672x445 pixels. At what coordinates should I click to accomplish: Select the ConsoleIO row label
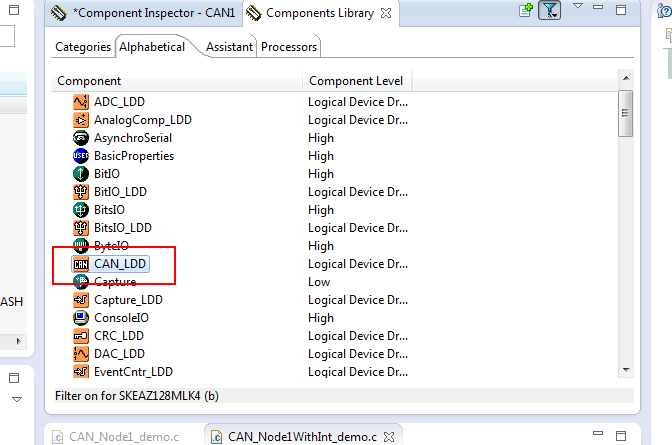click(121, 318)
